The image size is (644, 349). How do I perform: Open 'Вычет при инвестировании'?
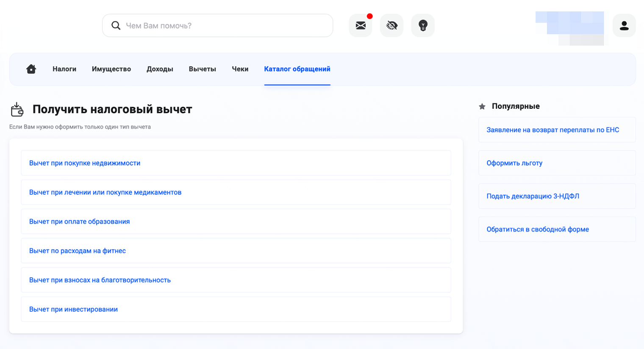click(x=236, y=309)
